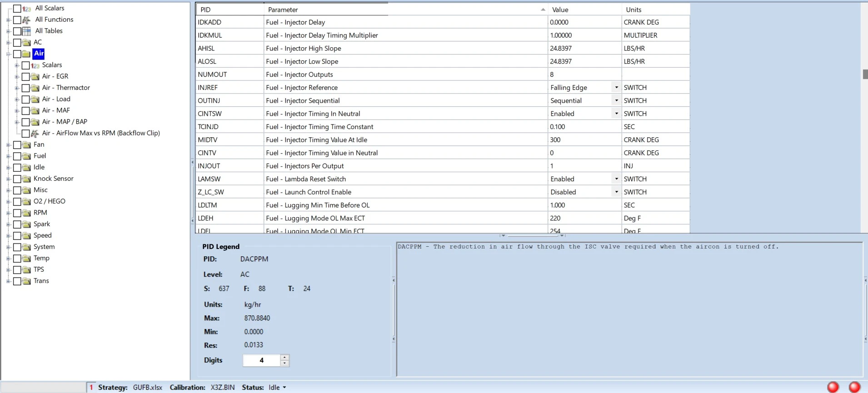
Task: Click the MIDTV value 300 cell
Action: [585, 140]
